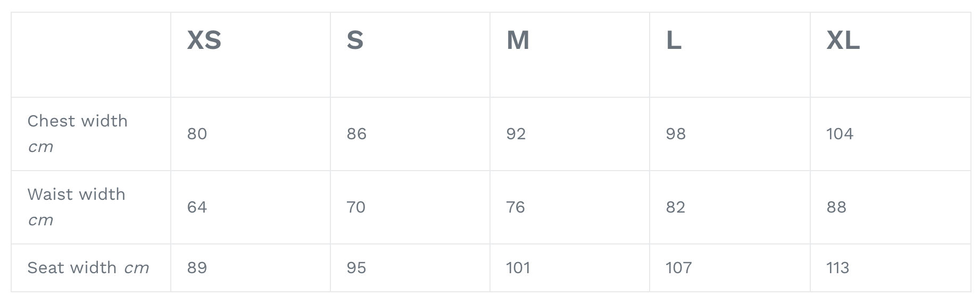Screen dimensions: 980x304
Task: Click the Seat width row label
Action: (72, 268)
